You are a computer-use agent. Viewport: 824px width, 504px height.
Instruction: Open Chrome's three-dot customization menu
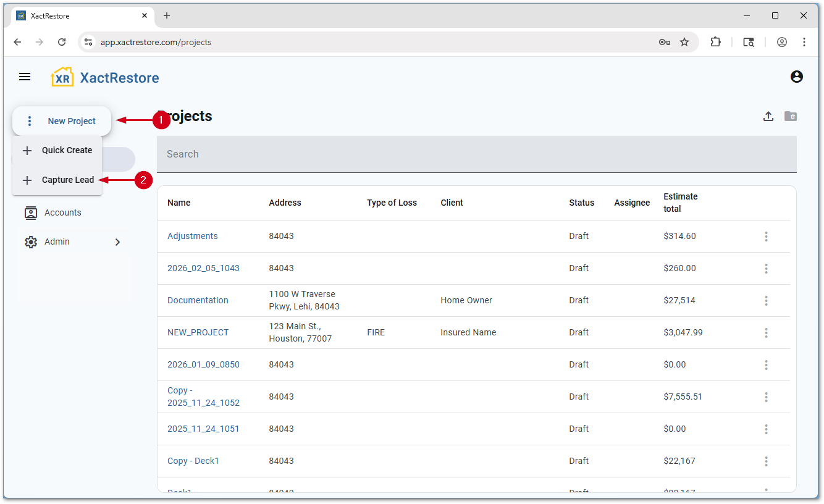pos(804,42)
